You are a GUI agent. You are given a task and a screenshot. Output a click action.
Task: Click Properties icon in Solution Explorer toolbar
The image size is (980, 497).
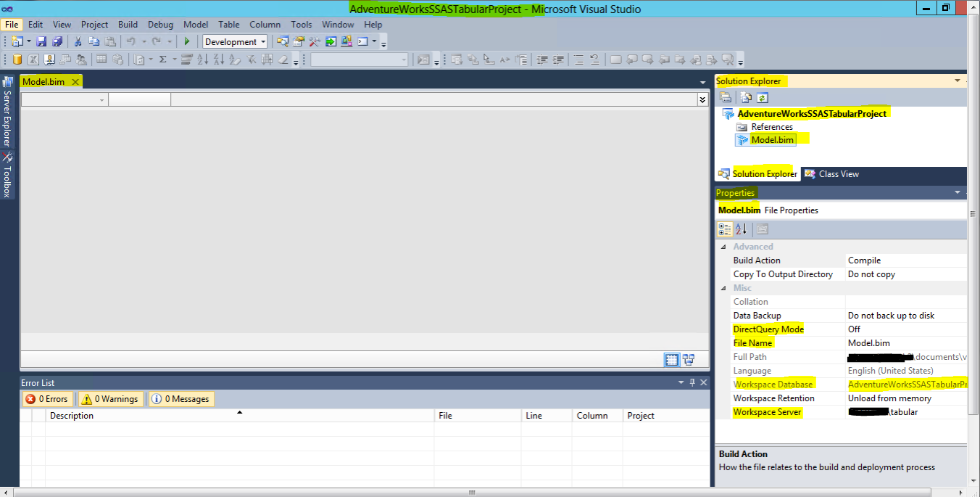725,98
